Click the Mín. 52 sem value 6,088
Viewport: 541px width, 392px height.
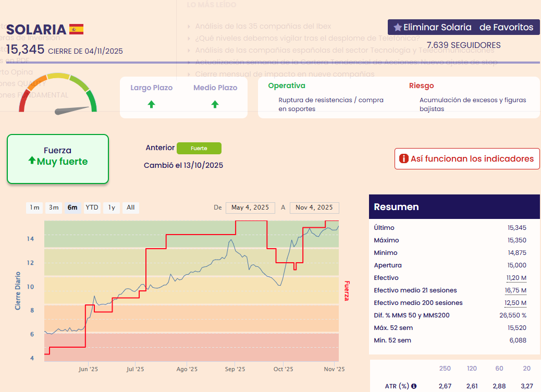518,340
